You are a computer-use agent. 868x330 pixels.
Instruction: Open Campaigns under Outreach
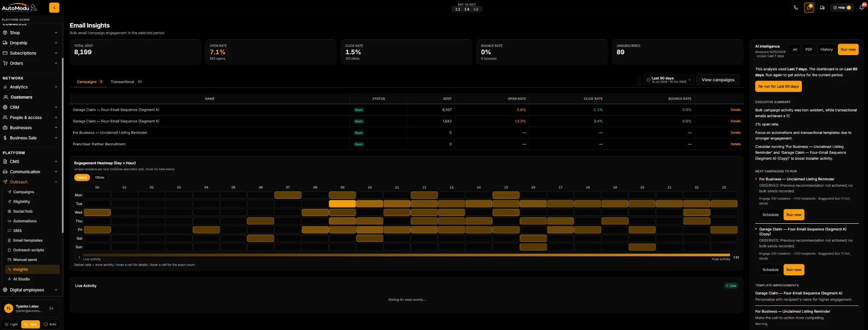24,192
